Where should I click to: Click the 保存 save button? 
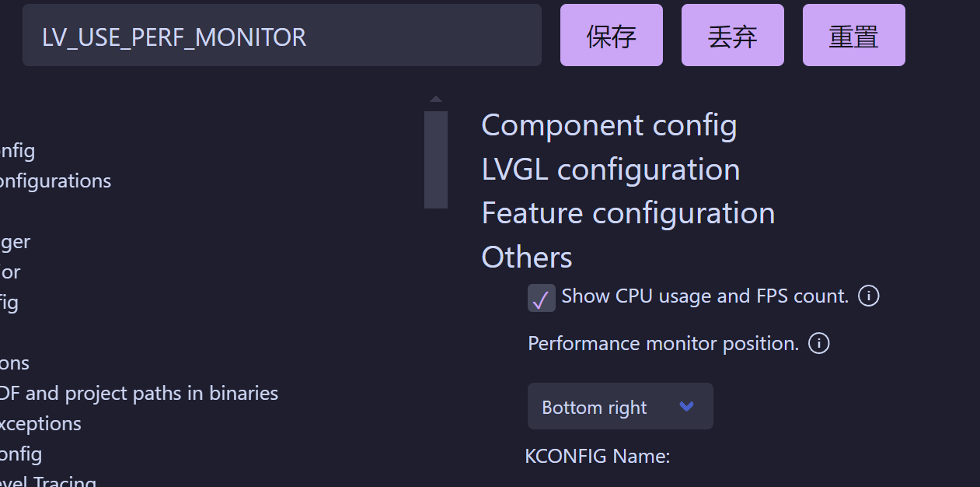(611, 34)
